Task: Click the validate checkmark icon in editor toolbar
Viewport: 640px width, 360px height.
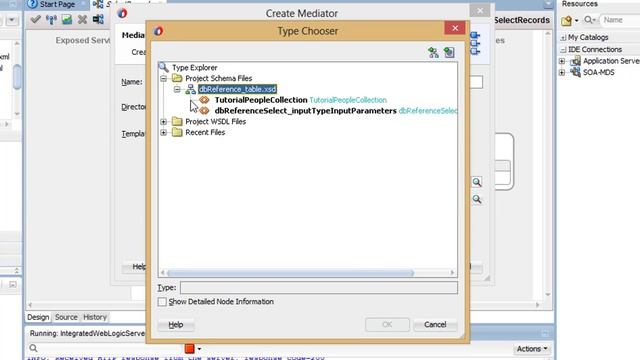Action: coord(36,19)
